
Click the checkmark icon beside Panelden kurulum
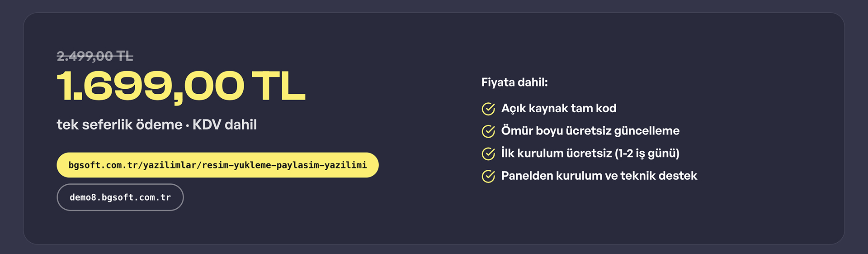coord(488,176)
